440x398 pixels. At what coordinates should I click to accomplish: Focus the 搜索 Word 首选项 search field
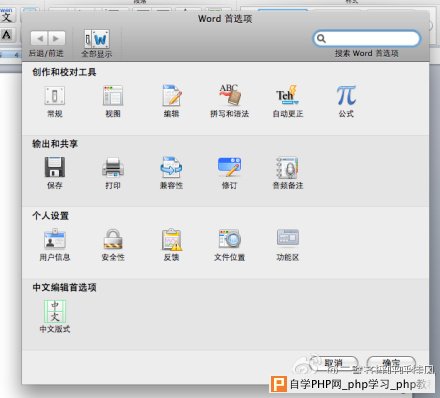pyautogui.click(x=367, y=38)
